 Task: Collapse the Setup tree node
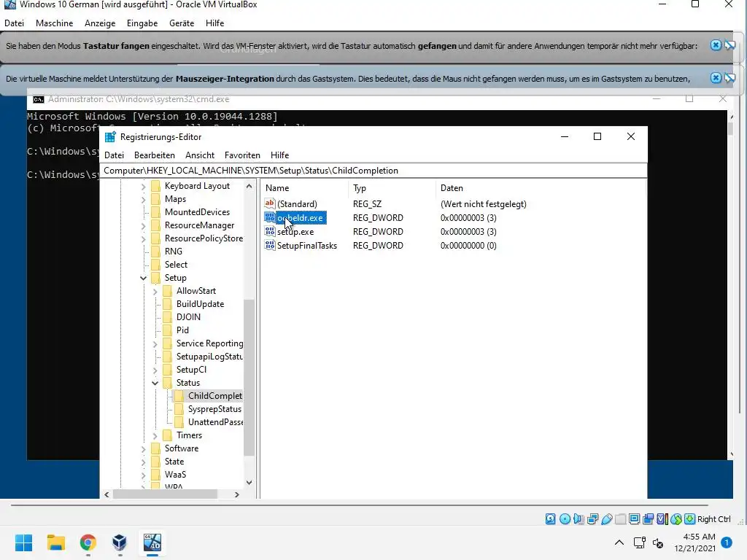pyautogui.click(x=143, y=278)
